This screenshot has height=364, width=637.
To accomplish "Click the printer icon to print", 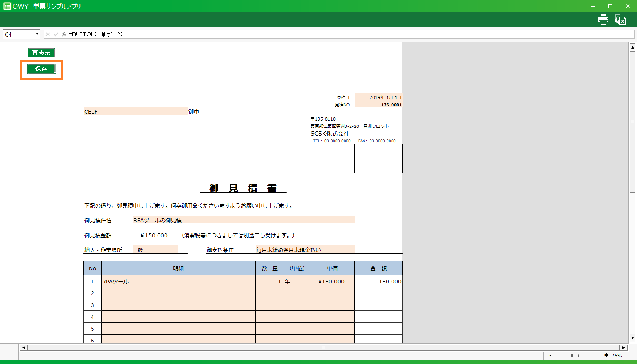I will (603, 19).
